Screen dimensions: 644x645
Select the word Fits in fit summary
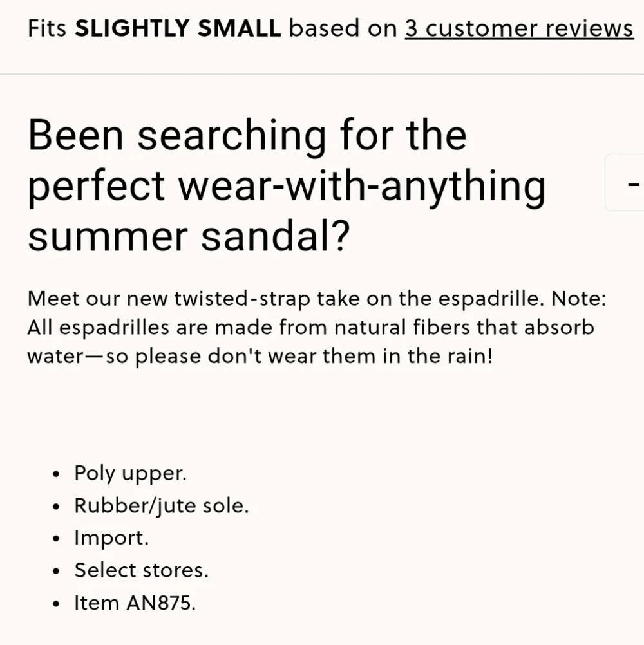coord(47,28)
